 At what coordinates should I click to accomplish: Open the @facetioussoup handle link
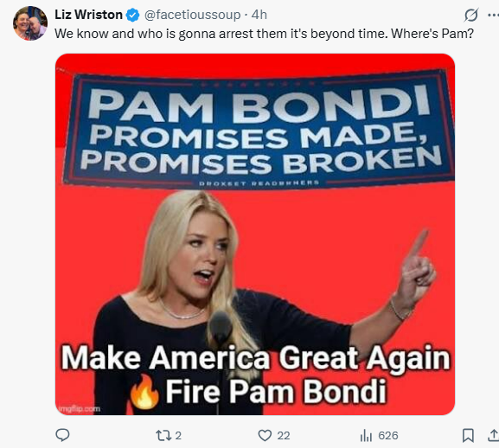192,15
